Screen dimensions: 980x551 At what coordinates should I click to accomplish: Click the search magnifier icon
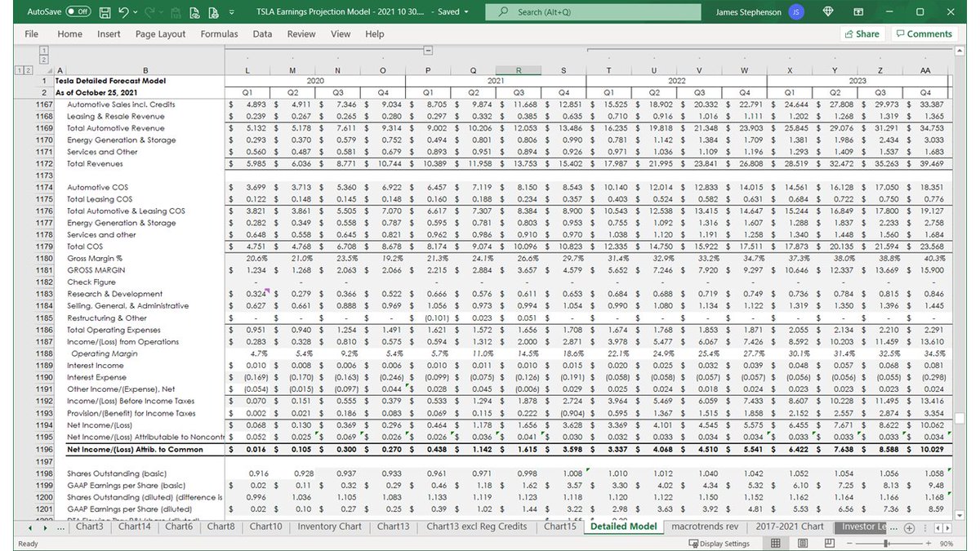click(x=504, y=12)
